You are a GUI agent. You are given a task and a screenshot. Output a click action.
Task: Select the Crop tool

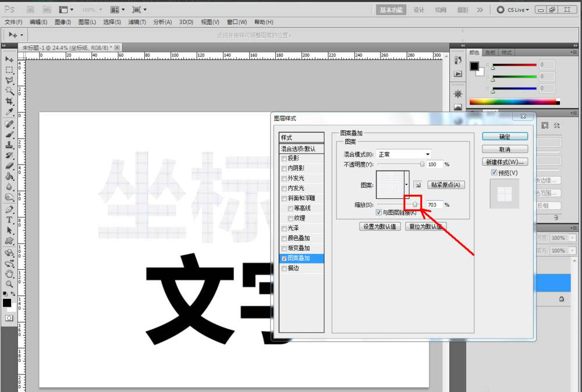8,101
